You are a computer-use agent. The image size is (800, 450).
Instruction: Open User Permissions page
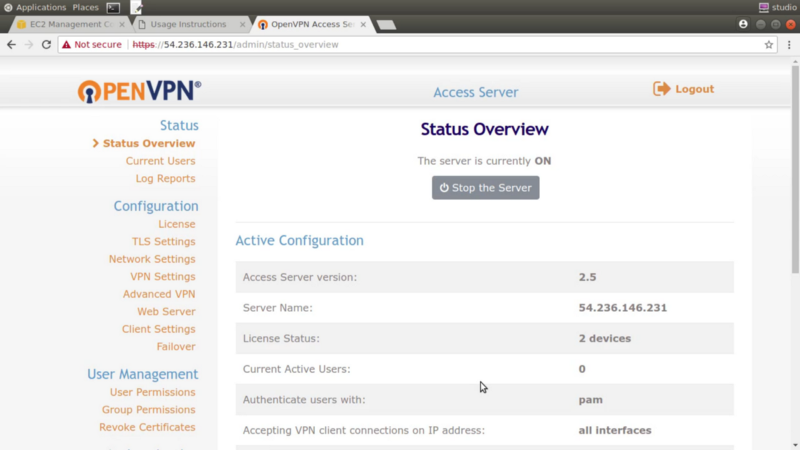(x=152, y=392)
